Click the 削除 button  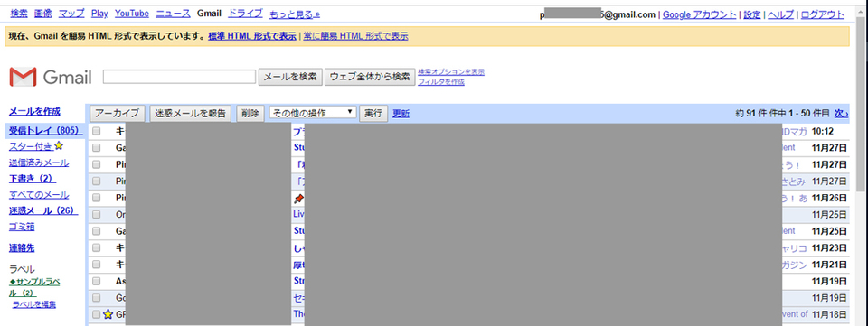pyautogui.click(x=250, y=113)
